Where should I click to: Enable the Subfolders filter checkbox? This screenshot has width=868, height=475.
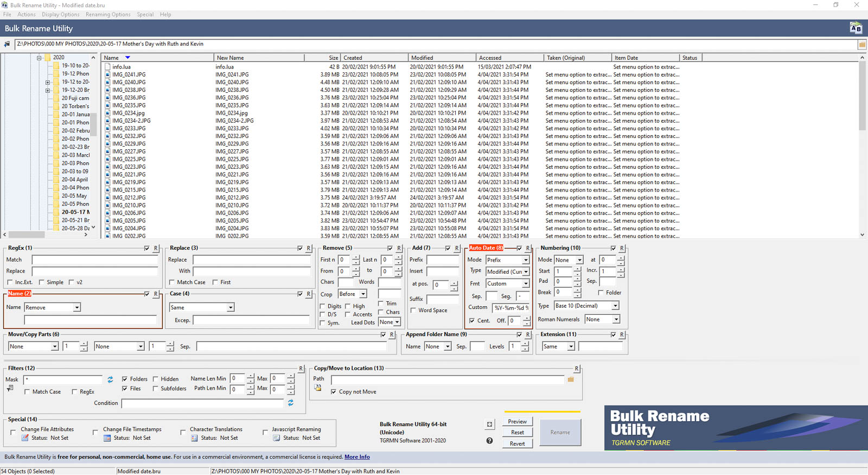[x=156, y=389]
